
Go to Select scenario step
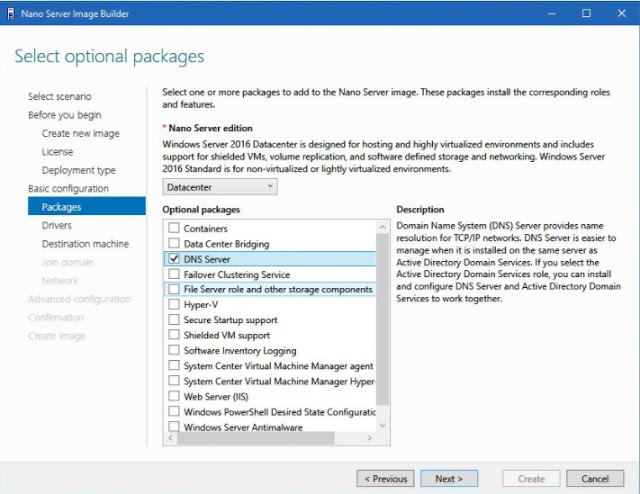coord(59,97)
